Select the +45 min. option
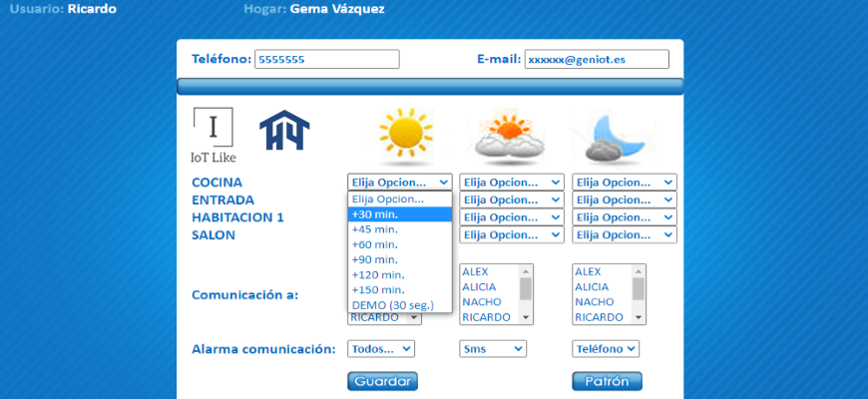Image resolution: width=868 pixels, height=399 pixels. pos(400,229)
